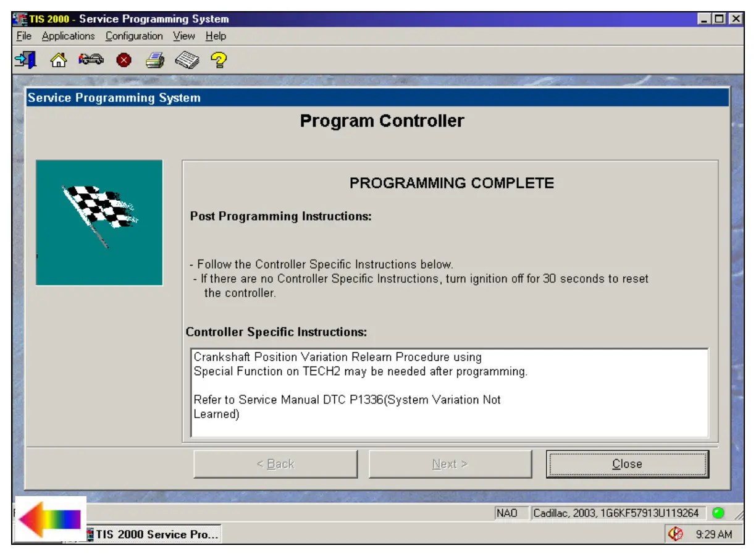
Task: Click the green status indicator light
Action: click(718, 513)
